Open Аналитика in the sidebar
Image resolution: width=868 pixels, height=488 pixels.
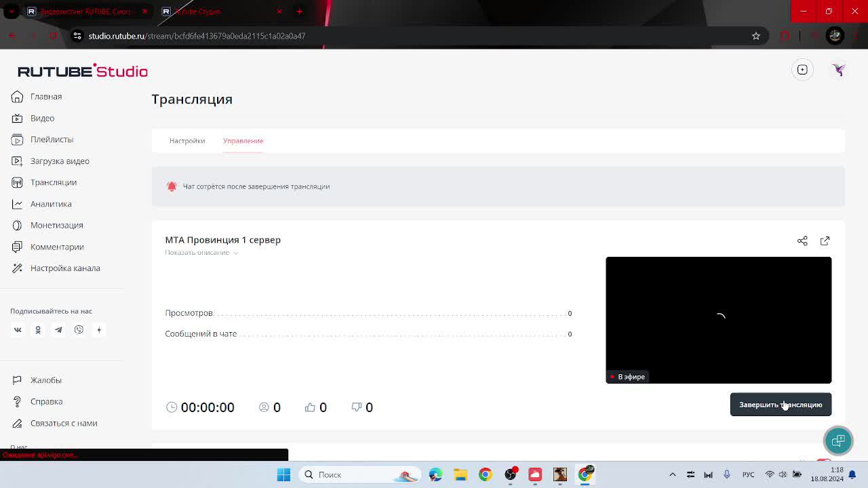coord(41,204)
